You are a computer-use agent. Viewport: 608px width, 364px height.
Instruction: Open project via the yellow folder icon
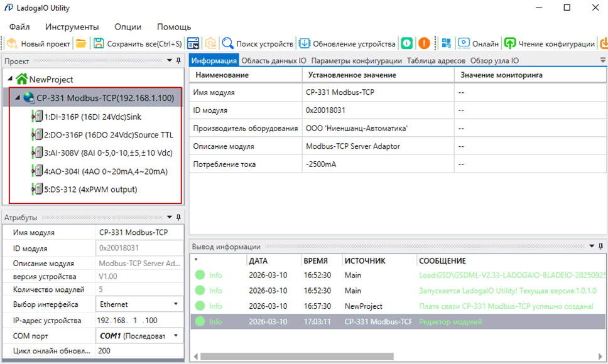point(81,43)
